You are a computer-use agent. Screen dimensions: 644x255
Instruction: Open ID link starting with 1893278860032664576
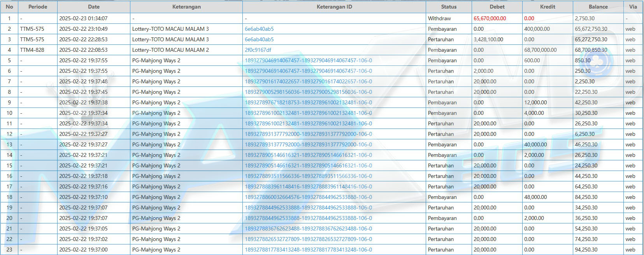308,197
